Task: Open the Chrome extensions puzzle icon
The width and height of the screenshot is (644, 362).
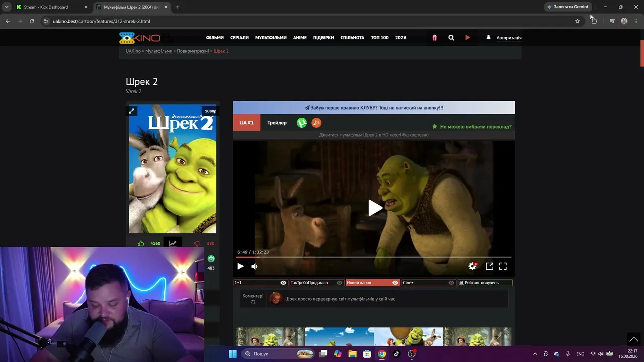Action: point(594,21)
